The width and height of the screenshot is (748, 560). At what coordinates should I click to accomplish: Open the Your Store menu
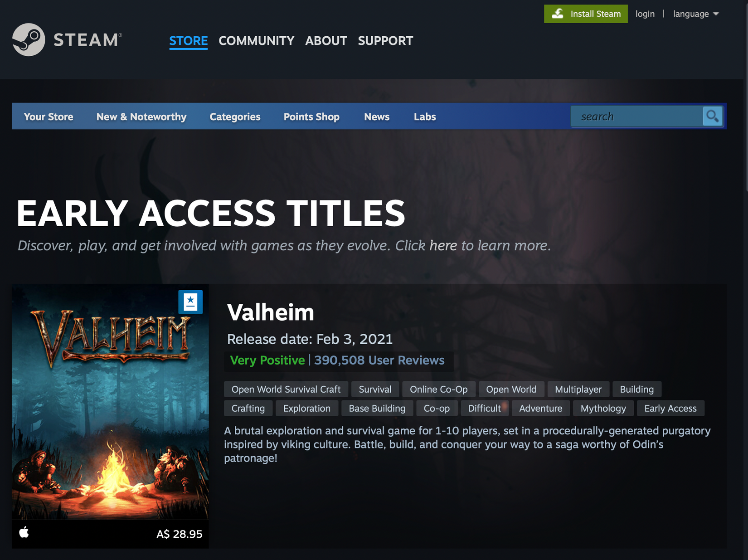click(x=49, y=117)
